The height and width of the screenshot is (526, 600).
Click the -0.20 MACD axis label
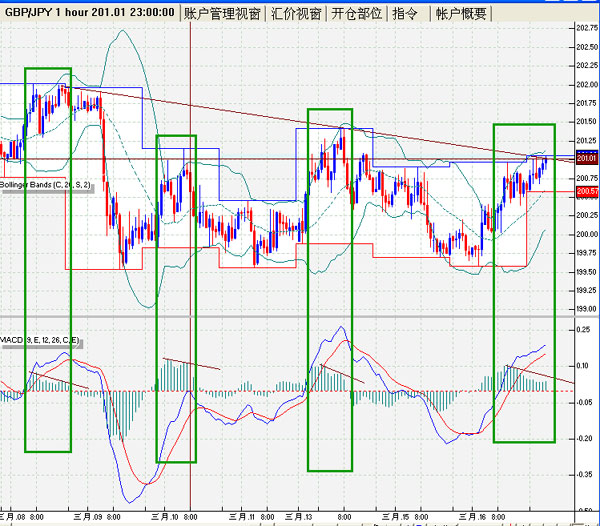(584, 438)
